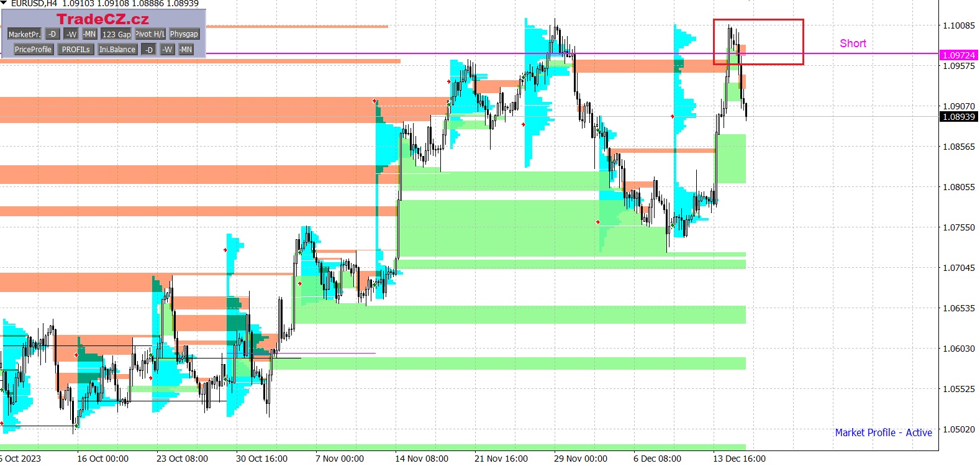Toggle the -W button in the Ini.Balance row
This screenshot has height=466, width=980.
[x=167, y=50]
